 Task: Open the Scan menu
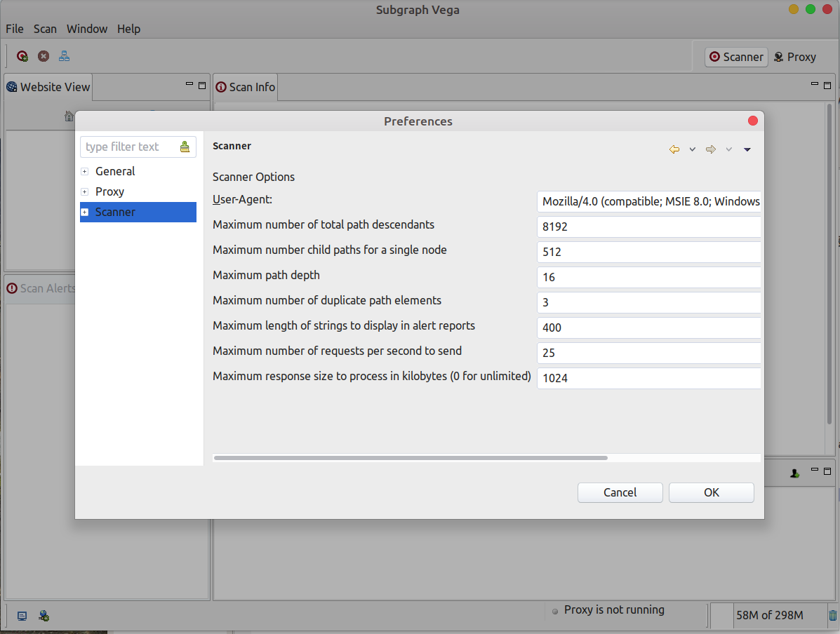coord(45,29)
